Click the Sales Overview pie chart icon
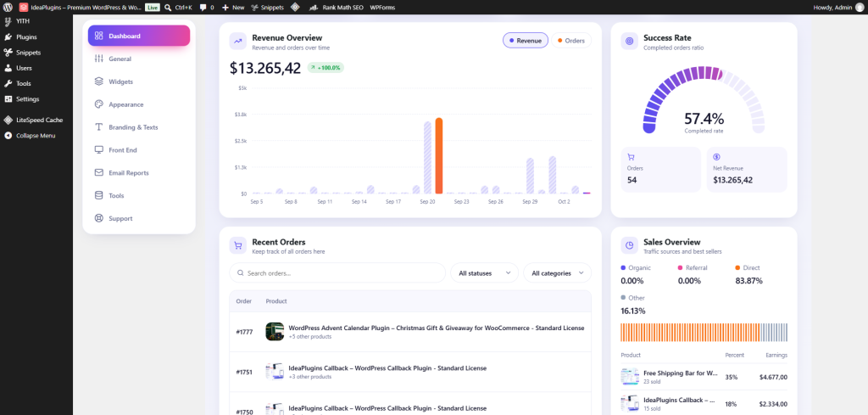The height and width of the screenshot is (415, 868). pos(630,245)
